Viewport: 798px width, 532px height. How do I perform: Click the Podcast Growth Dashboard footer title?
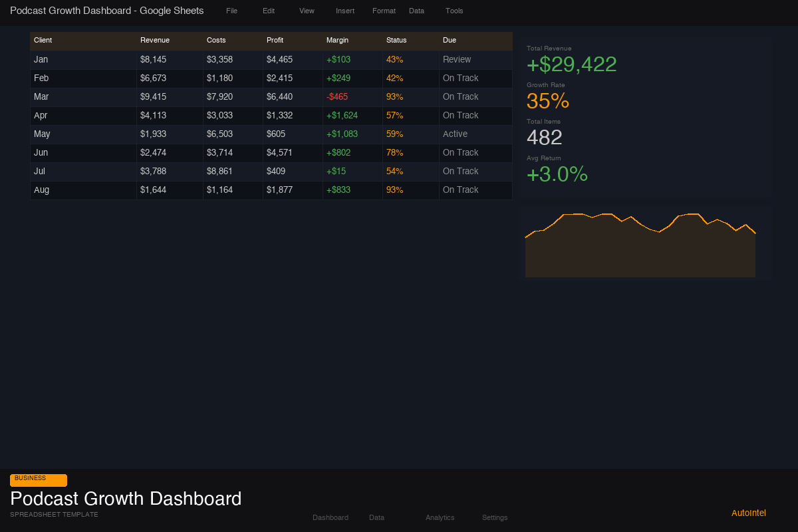126,499
